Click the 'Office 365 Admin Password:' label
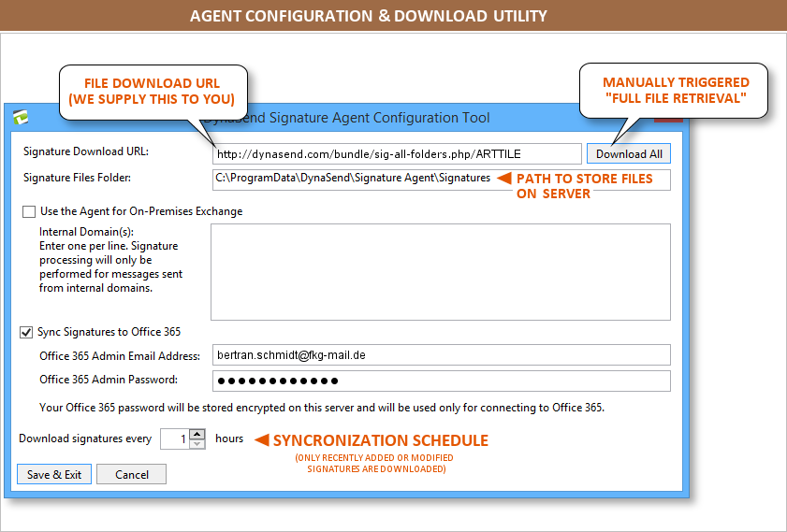Screen dimensions: 787x532 (109, 380)
